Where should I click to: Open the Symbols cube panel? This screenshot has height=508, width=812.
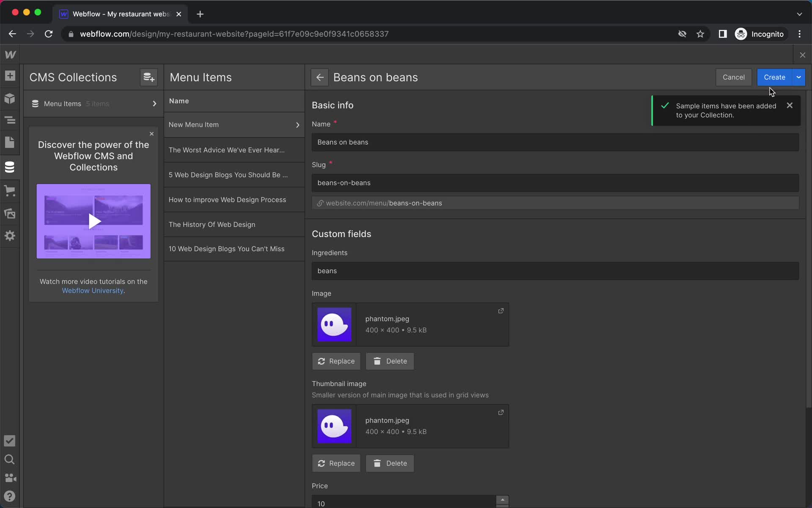click(x=10, y=98)
